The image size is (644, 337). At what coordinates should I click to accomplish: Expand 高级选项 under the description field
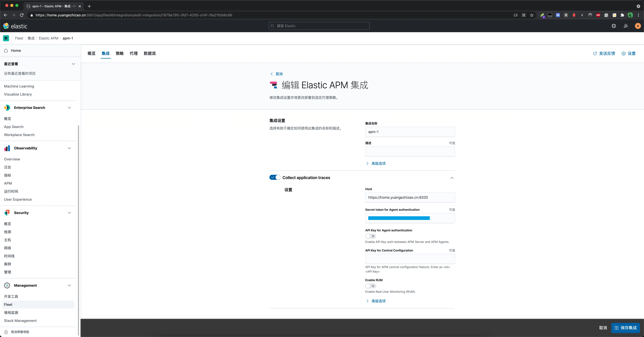[378, 163]
